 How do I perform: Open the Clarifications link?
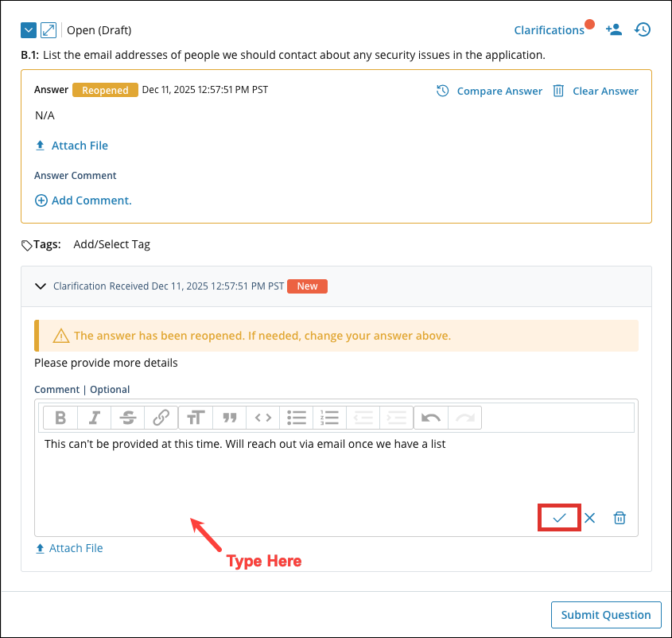click(549, 30)
